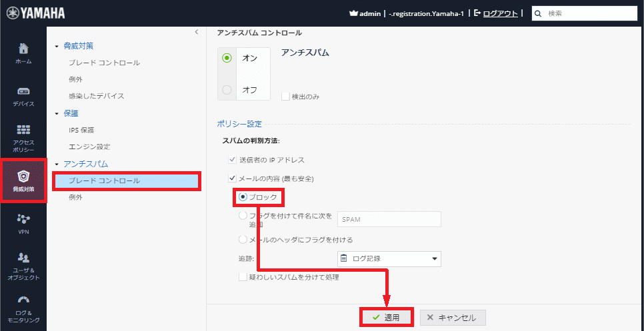The image size is (644, 331).
Task: Open Logs & Monitoring (ログ&モニタリング) icon
Action: pos(23,307)
